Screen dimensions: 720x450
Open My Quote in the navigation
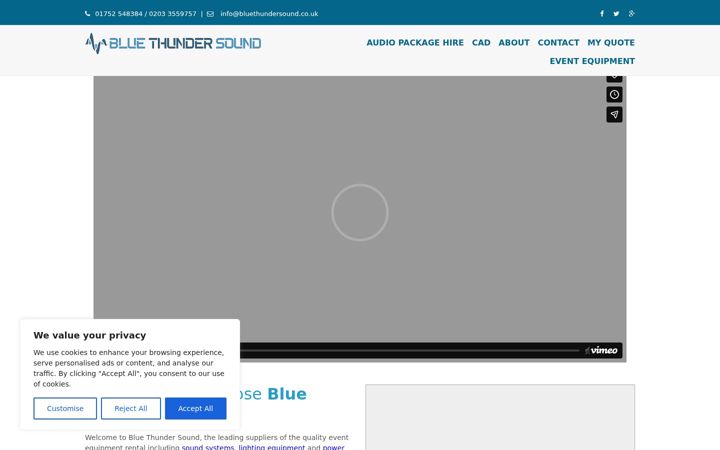pyautogui.click(x=611, y=43)
